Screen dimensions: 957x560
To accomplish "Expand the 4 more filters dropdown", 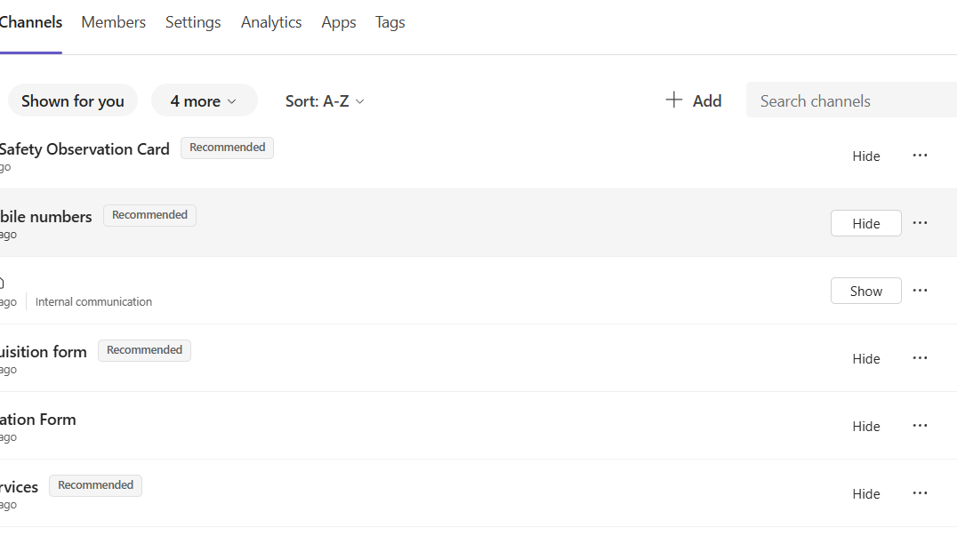I will pyautogui.click(x=204, y=101).
